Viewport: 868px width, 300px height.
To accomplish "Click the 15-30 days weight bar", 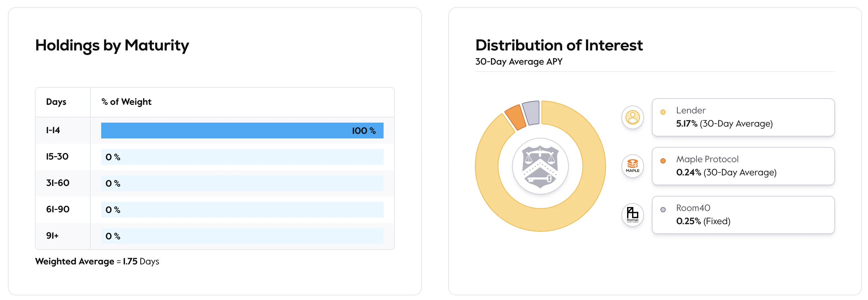I will 242,157.
